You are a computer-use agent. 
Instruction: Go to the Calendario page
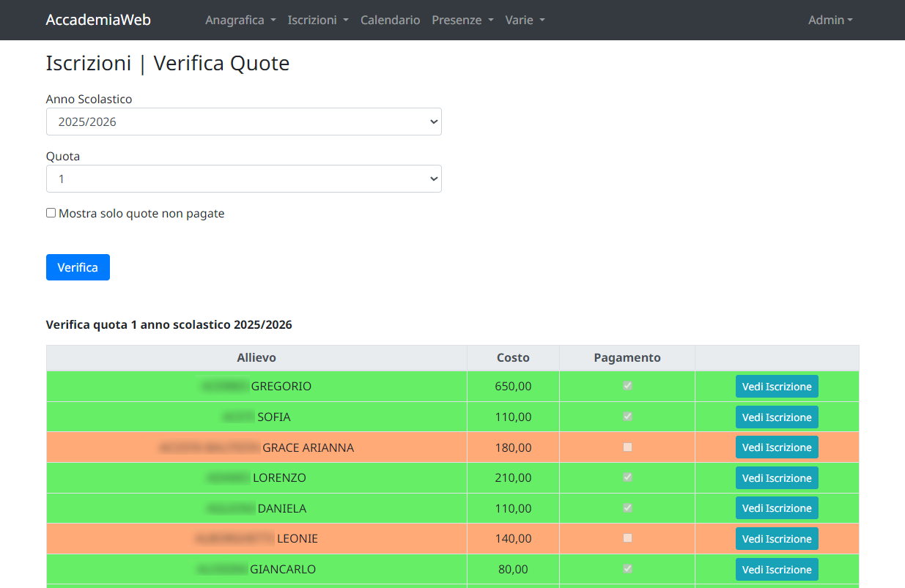[x=390, y=20]
